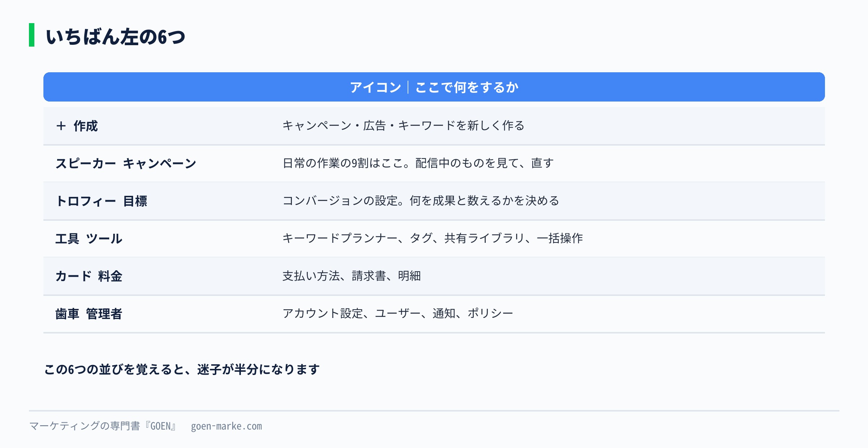Click the description キャンペーン・広告・キーワードを新しく作る
Screen dimensions: 868x448
point(403,126)
